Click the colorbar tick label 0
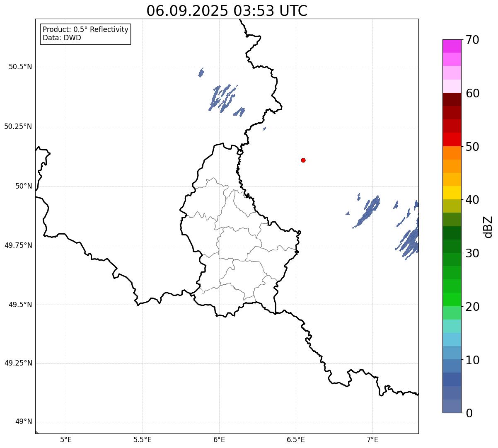 [x=469, y=413]
